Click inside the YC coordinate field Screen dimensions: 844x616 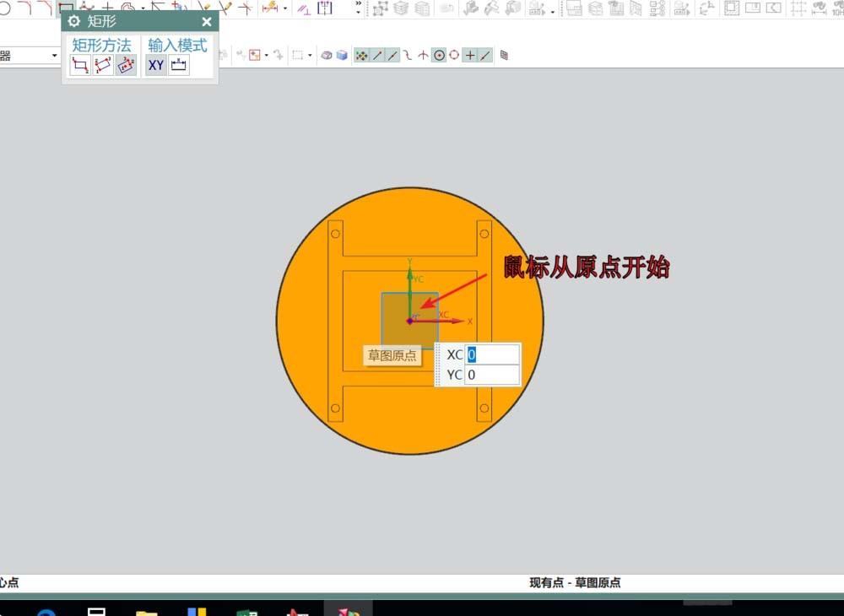click(492, 375)
